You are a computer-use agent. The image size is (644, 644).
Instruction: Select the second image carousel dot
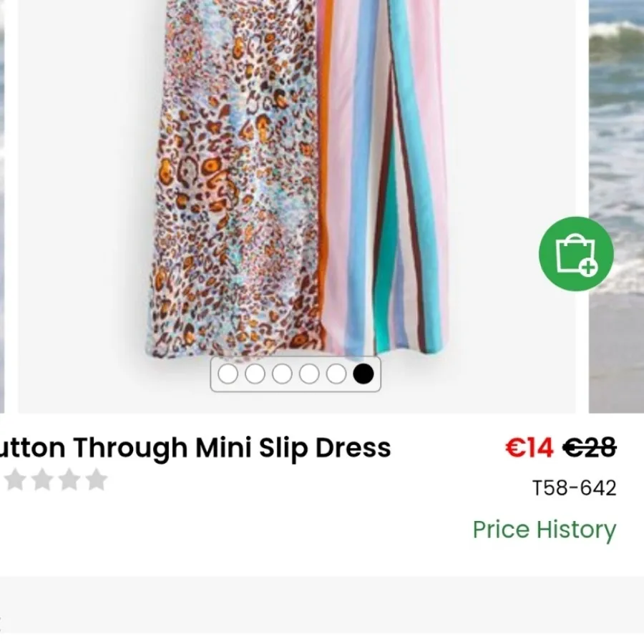click(255, 374)
